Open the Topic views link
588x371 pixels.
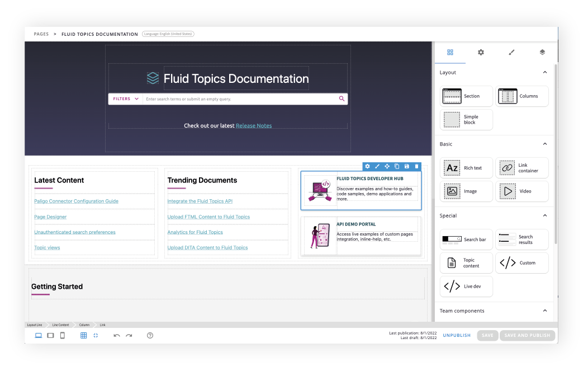click(x=47, y=247)
